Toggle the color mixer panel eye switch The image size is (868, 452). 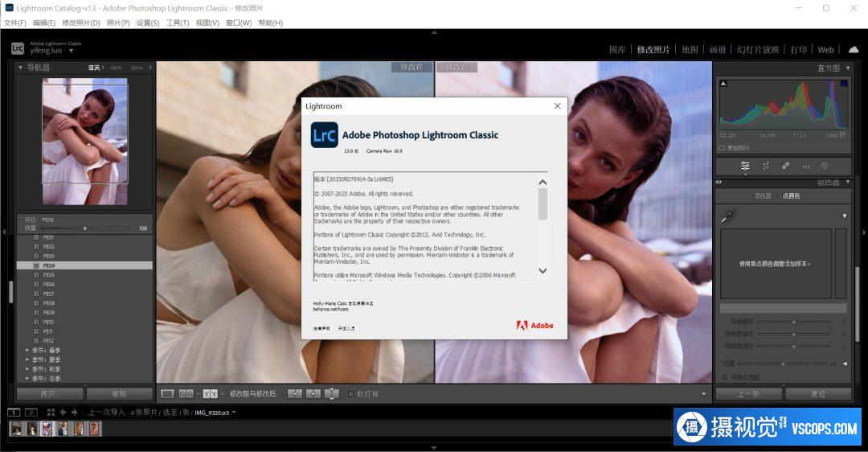(719, 183)
